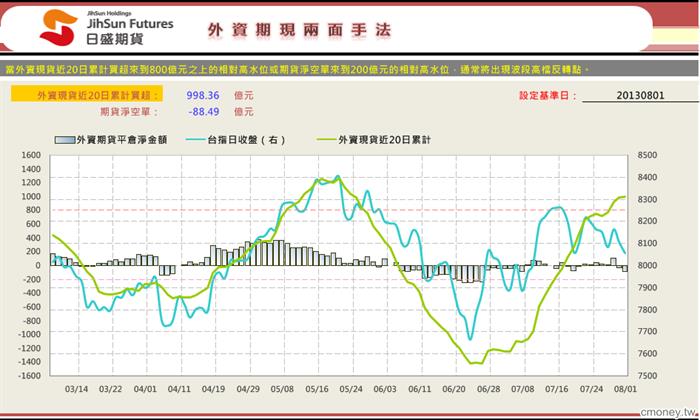
Task: Select the 03/14 date marker on x-axis
Action: point(76,389)
